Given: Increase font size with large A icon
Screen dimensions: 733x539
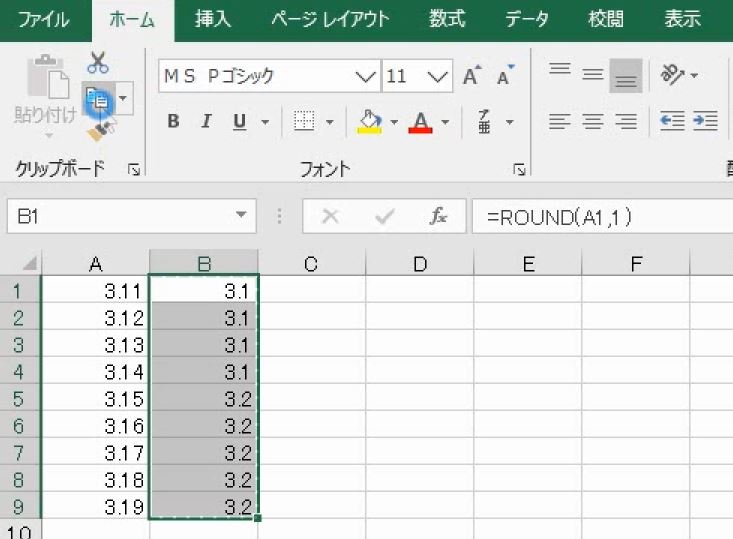Looking at the screenshot, I should pos(472,75).
